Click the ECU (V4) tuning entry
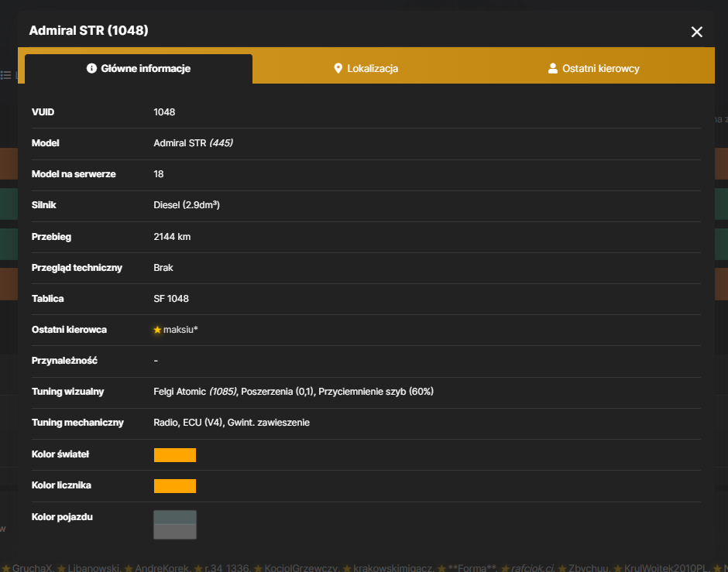This screenshot has width=728, height=572. point(202,423)
